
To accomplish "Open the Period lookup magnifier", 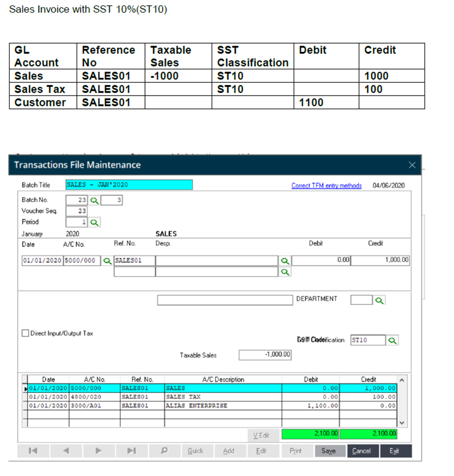I will pyautogui.click(x=95, y=223).
